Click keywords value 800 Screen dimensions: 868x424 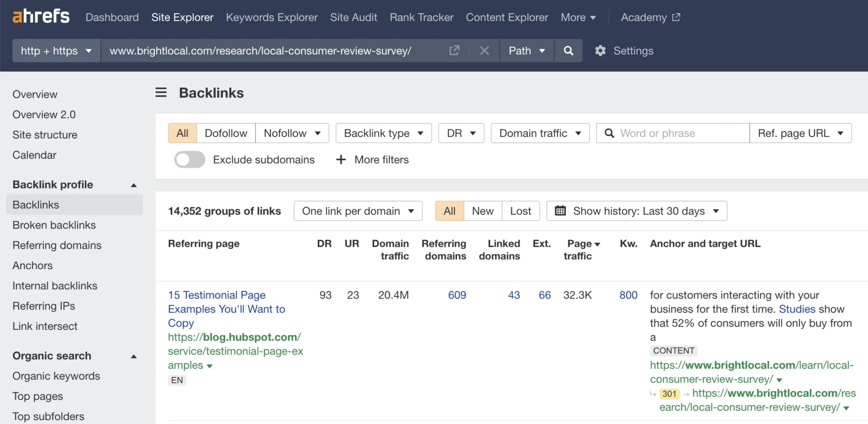click(x=628, y=295)
